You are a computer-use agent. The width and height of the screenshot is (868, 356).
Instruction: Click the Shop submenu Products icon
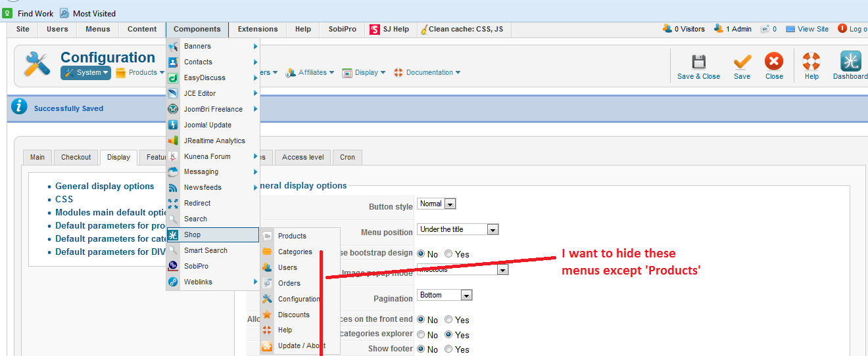point(267,236)
